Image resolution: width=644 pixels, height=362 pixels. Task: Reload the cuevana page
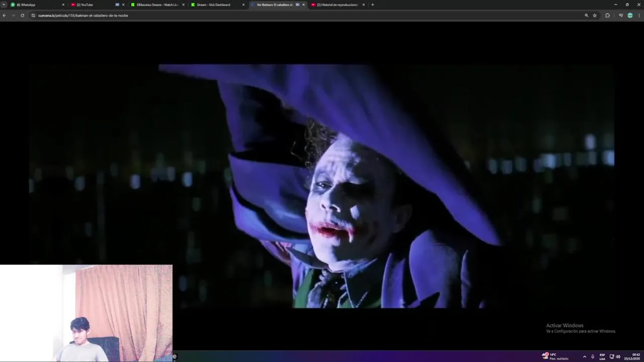(x=22, y=16)
